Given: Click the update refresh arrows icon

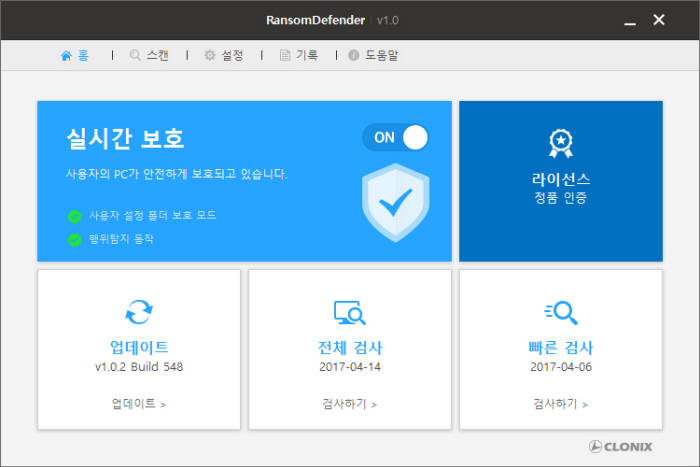Looking at the screenshot, I should coord(139,312).
